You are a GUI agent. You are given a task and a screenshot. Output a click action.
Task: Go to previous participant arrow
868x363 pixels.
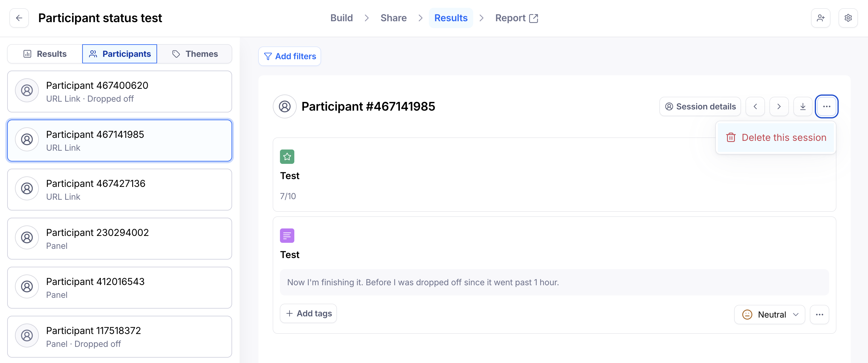point(755,106)
